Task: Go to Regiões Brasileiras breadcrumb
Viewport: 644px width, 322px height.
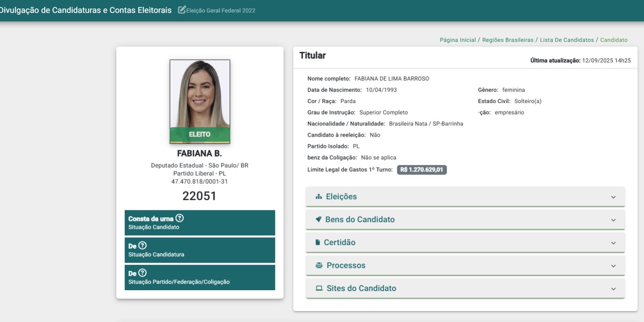Action: coord(508,40)
